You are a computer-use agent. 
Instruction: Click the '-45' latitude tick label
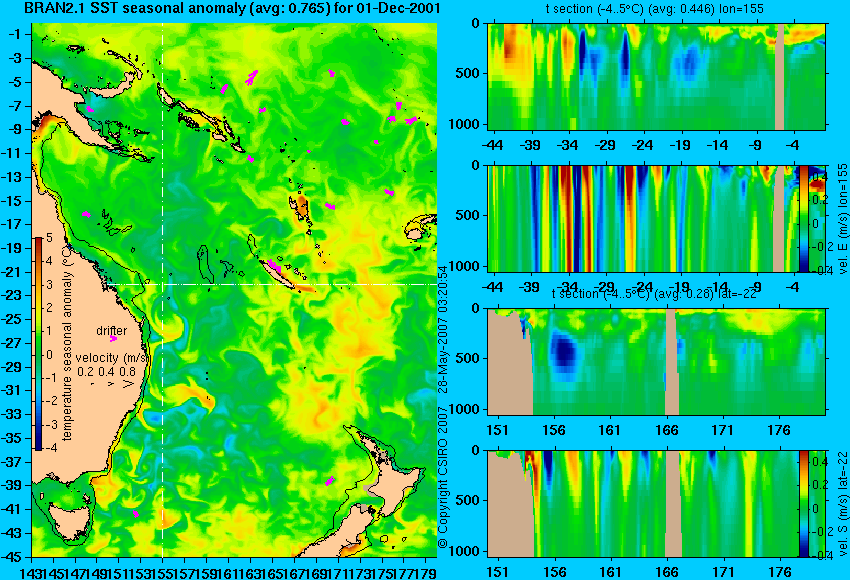(x=13, y=557)
